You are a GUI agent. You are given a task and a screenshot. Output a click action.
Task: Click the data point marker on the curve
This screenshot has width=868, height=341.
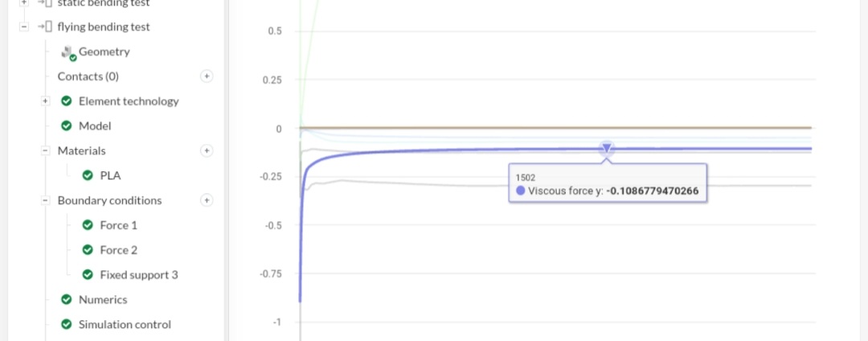tap(607, 148)
